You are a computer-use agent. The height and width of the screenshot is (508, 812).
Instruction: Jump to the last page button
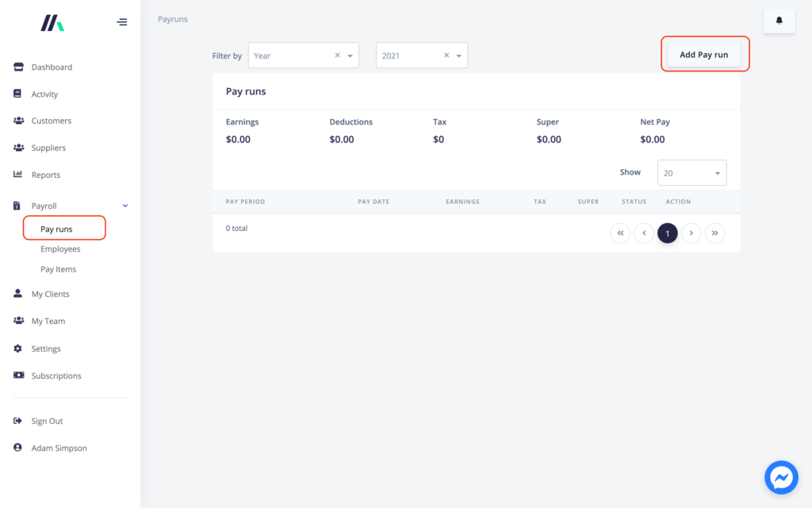pyautogui.click(x=714, y=233)
